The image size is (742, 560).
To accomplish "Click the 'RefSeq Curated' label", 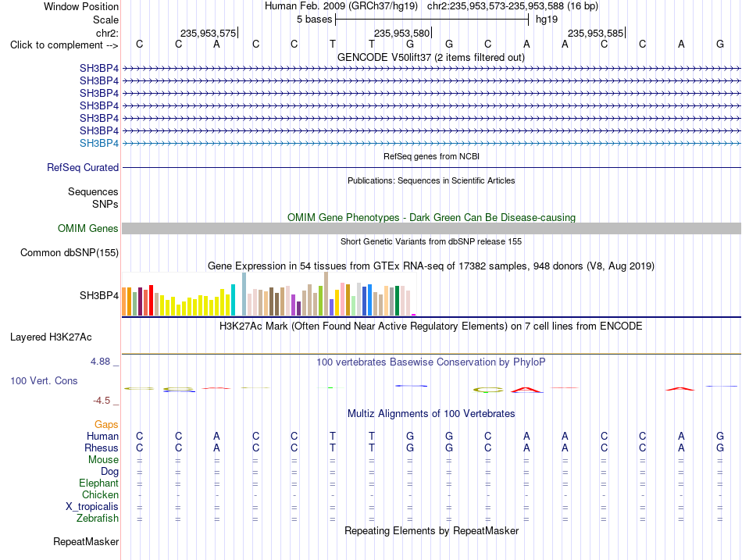I will (83, 168).
